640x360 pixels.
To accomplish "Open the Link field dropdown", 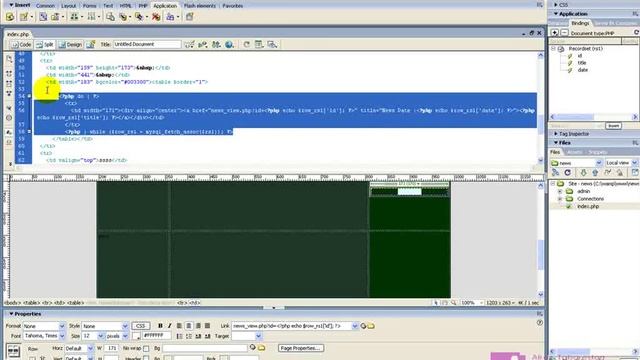I will point(355,326).
